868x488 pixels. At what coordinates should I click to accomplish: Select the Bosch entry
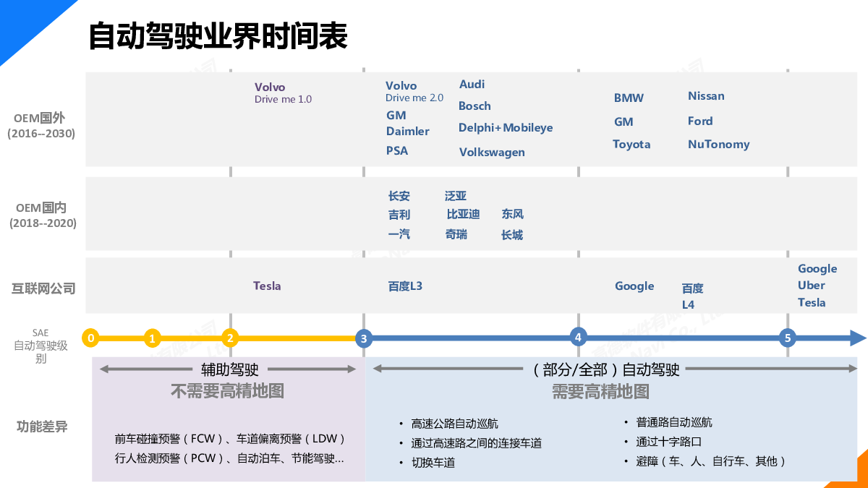(475, 106)
